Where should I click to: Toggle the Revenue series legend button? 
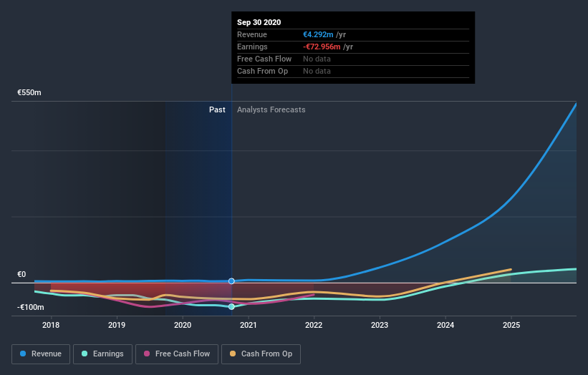[x=41, y=354]
